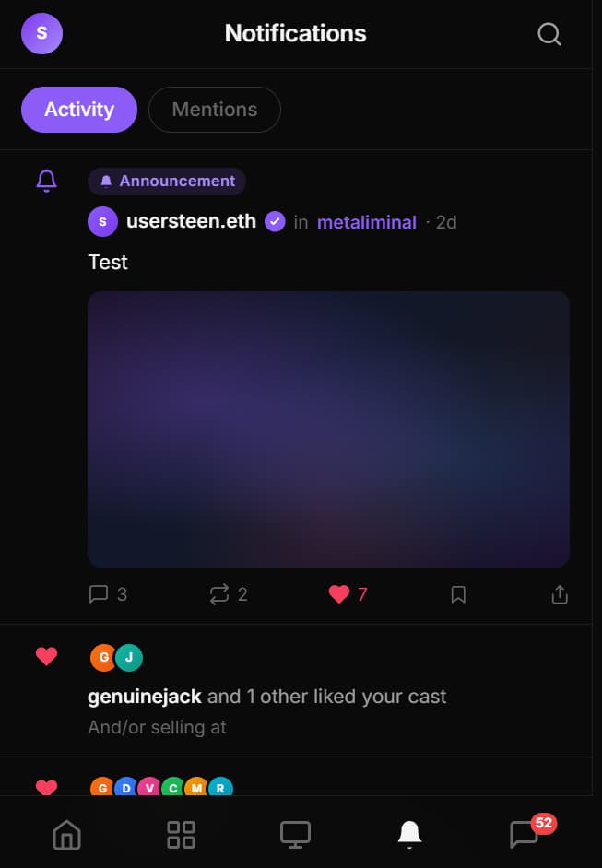Click the announcement bell icon beside the cast
The image size is (602, 868).
[x=45, y=181]
